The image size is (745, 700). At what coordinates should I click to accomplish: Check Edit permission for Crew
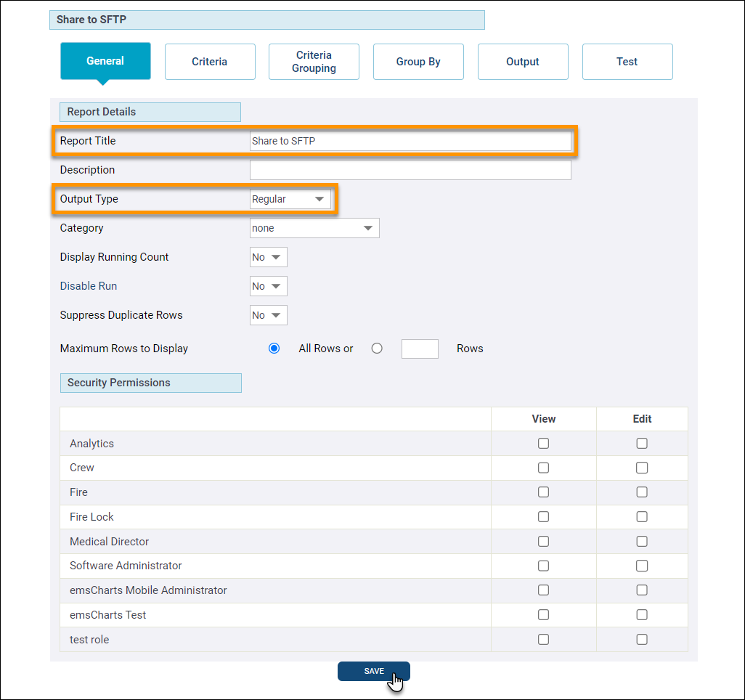pos(642,468)
